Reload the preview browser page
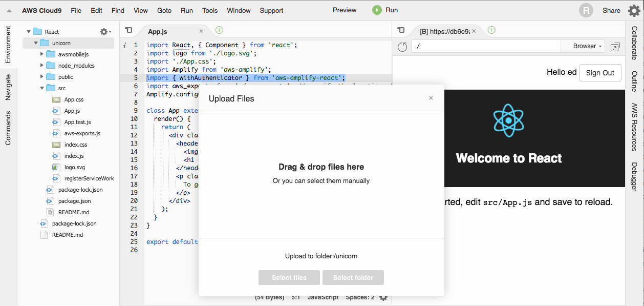 [402, 47]
